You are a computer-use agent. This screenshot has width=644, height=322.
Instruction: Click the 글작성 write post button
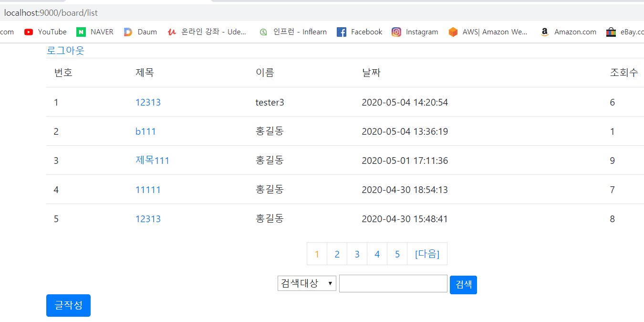coord(68,305)
